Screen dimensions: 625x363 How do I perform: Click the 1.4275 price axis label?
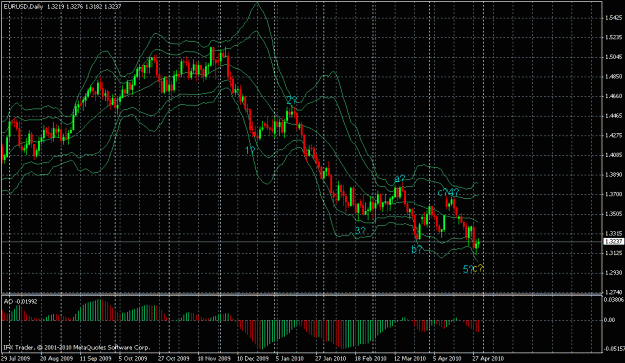[613, 135]
